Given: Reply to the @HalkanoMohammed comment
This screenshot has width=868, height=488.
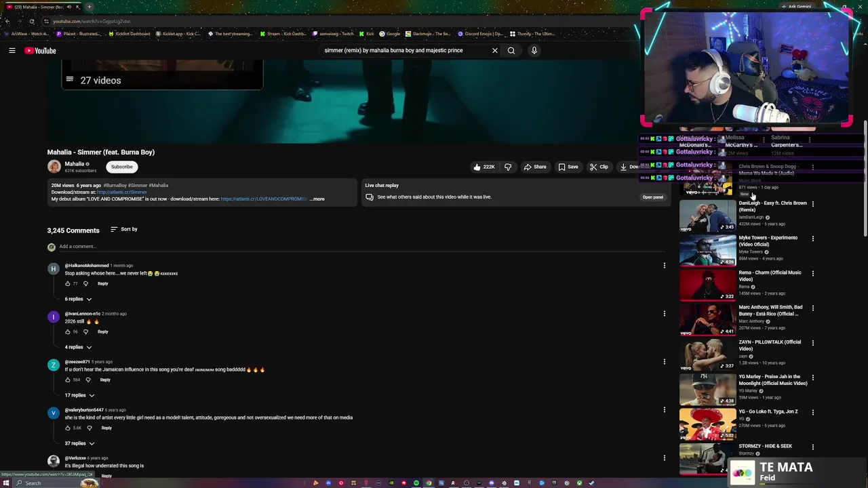Looking at the screenshot, I should coord(102,283).
